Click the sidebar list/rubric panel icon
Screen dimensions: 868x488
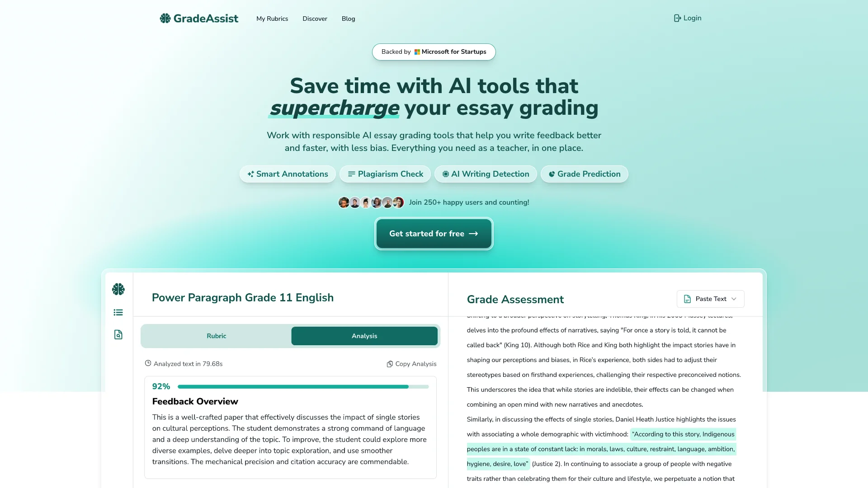point(118,312)
